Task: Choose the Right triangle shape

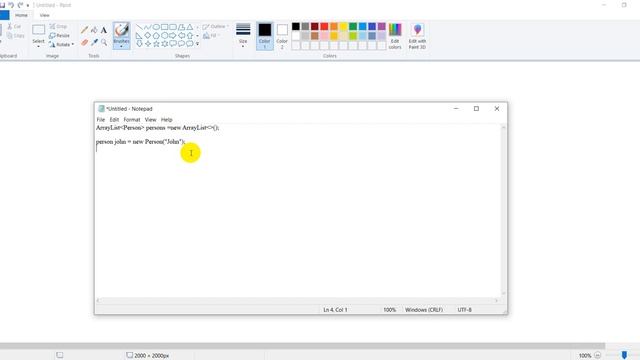Action: point(139,36)
